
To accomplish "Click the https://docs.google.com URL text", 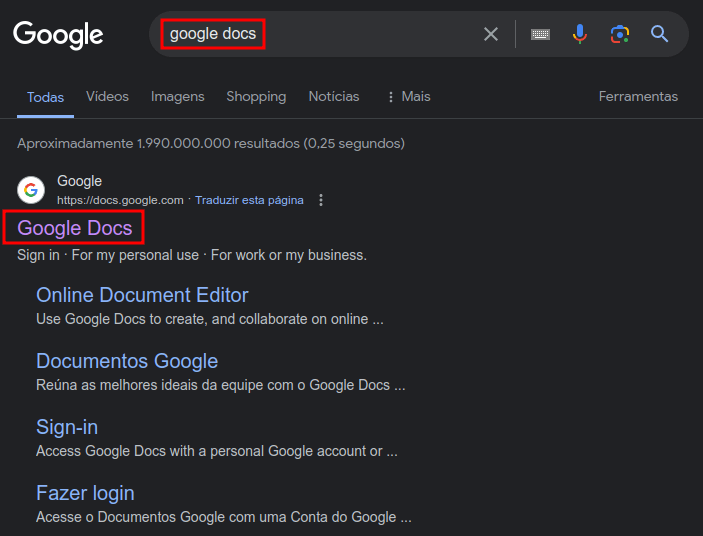I will click(x=120, y=200).
